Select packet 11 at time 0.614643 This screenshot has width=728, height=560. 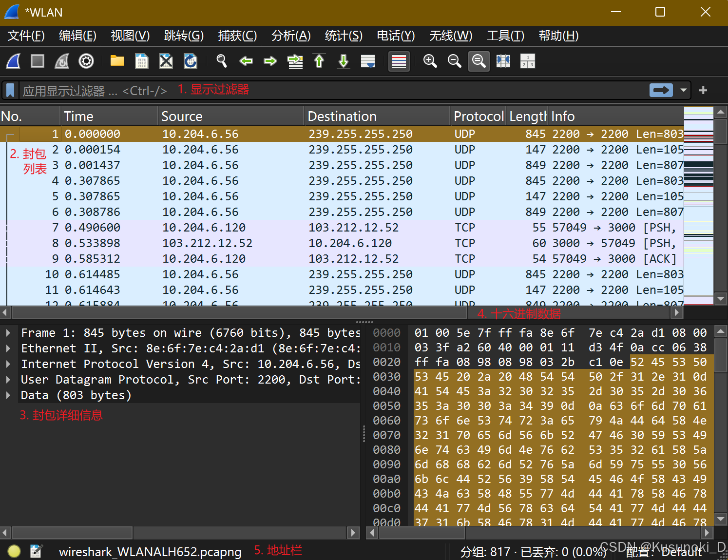342,290
